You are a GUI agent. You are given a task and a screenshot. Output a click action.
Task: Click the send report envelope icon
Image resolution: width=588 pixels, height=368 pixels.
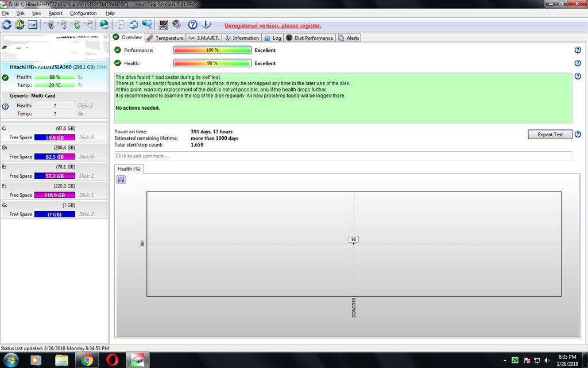tap(134, 25)
